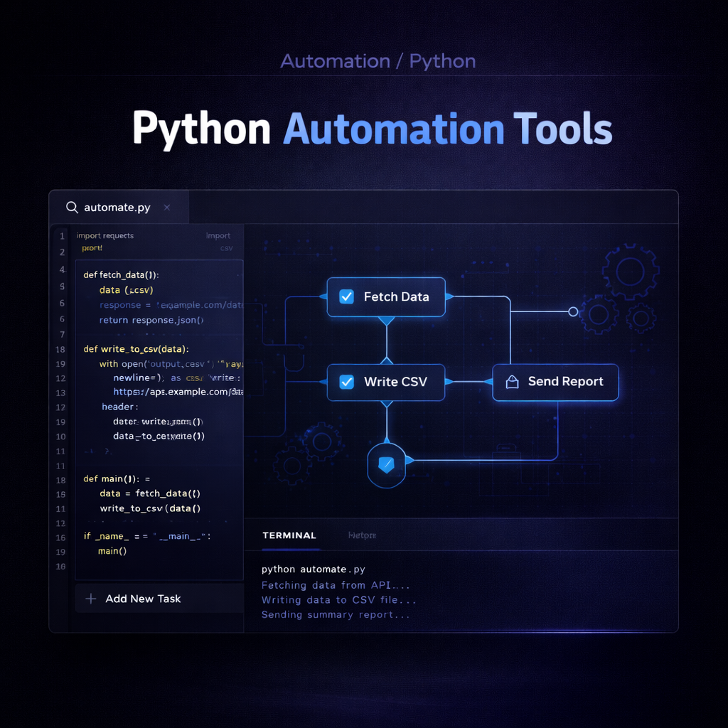The image size is (728, 728).
Task: Click the lock icon inside the Send Report node
Action: (x=512, y=382)
